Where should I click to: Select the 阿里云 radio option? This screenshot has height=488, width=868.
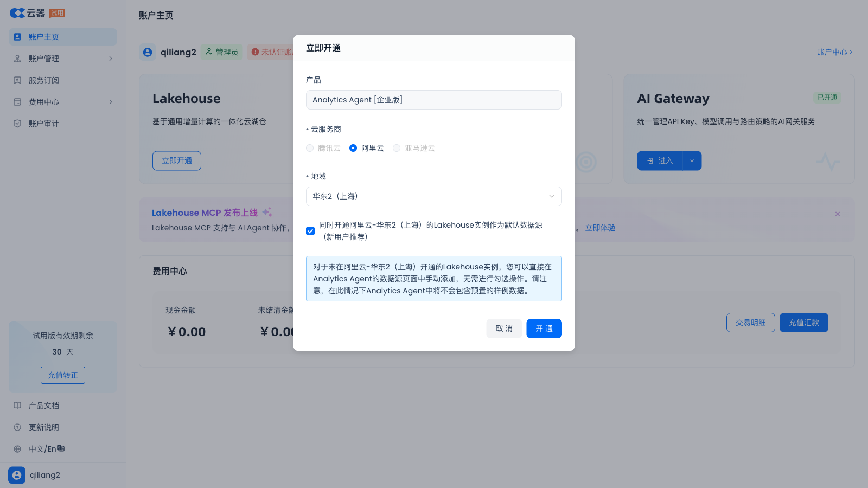click(353, 148)
